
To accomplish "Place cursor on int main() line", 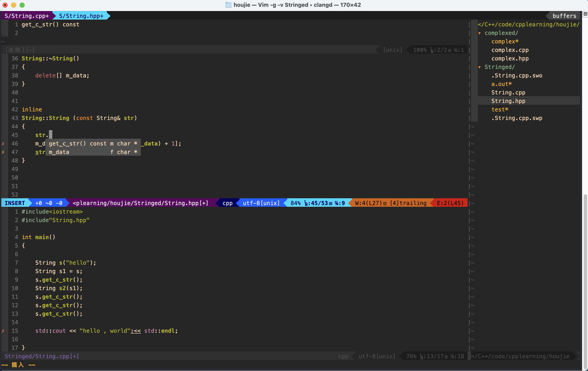I will [38, 237].
